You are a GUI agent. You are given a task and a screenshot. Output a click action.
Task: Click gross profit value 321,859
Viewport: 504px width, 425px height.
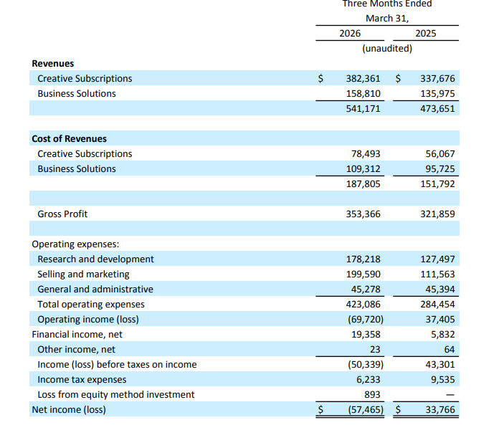point(437,214)
